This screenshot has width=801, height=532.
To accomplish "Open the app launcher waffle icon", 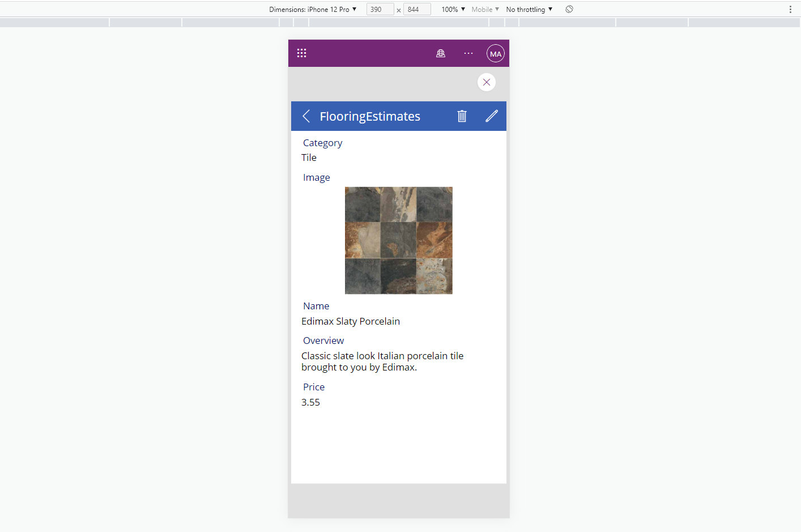I will (x=301, y=53).
